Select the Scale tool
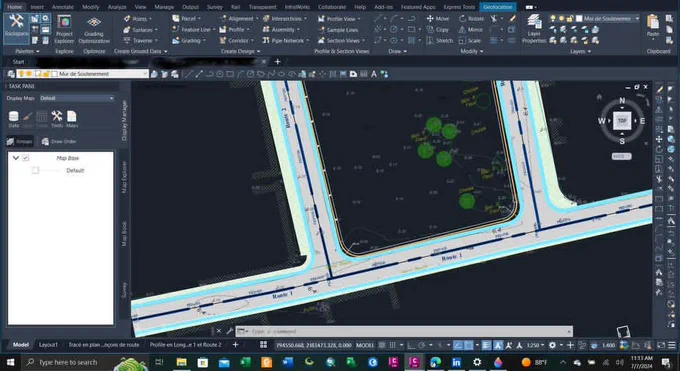680x371 pixels. (470, 40)
